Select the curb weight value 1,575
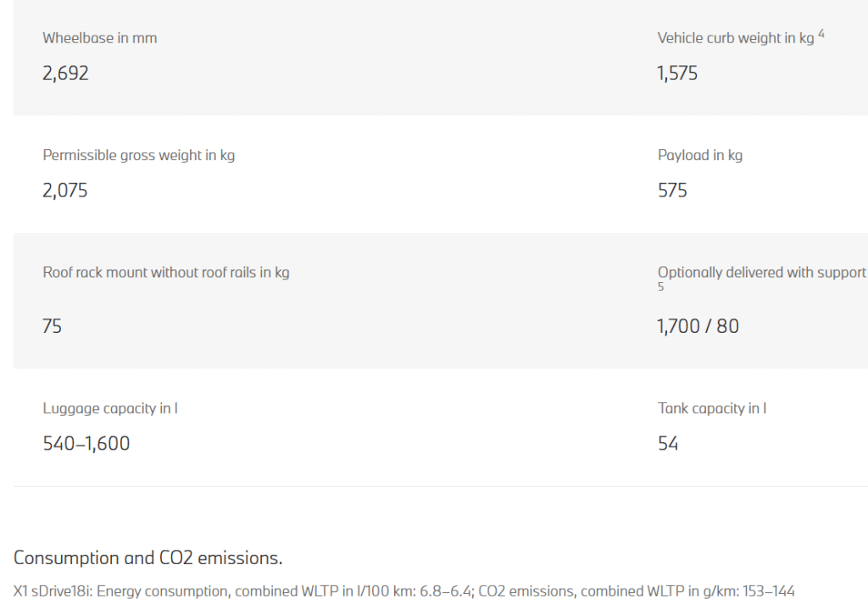868x604 pixels. pos(677,74)
